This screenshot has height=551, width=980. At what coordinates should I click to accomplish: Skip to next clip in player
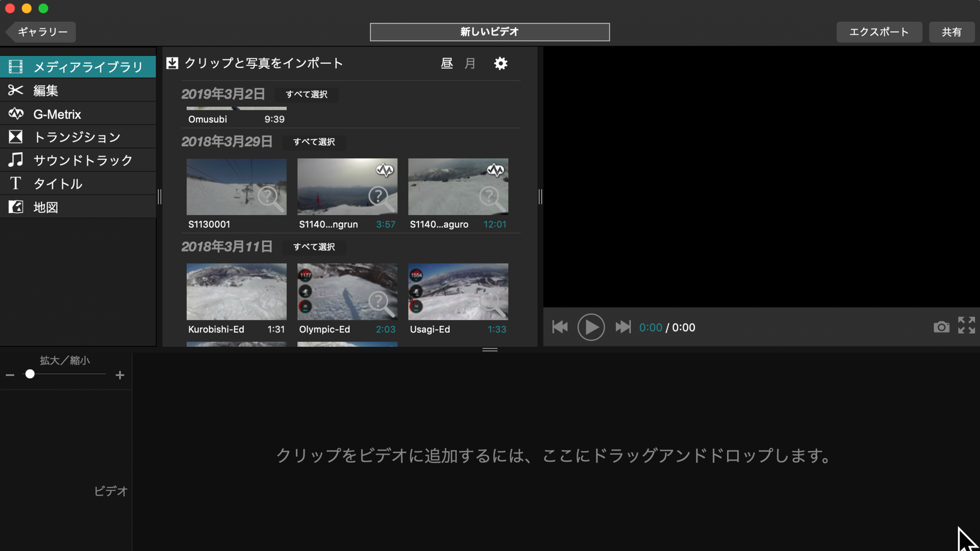622,327
